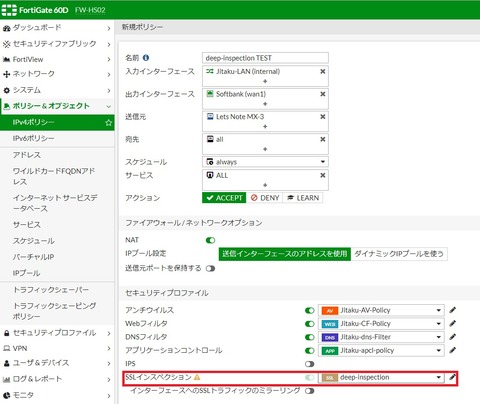Open the IPプール menu item
The height and width of the screenshot is (404, 480).
click(57, 273)
